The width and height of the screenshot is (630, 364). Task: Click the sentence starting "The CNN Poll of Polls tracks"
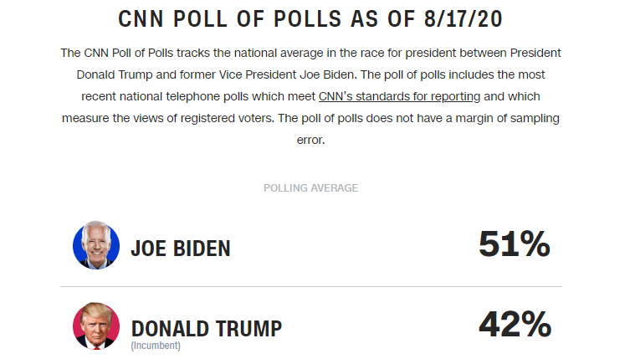coord(310,64)
